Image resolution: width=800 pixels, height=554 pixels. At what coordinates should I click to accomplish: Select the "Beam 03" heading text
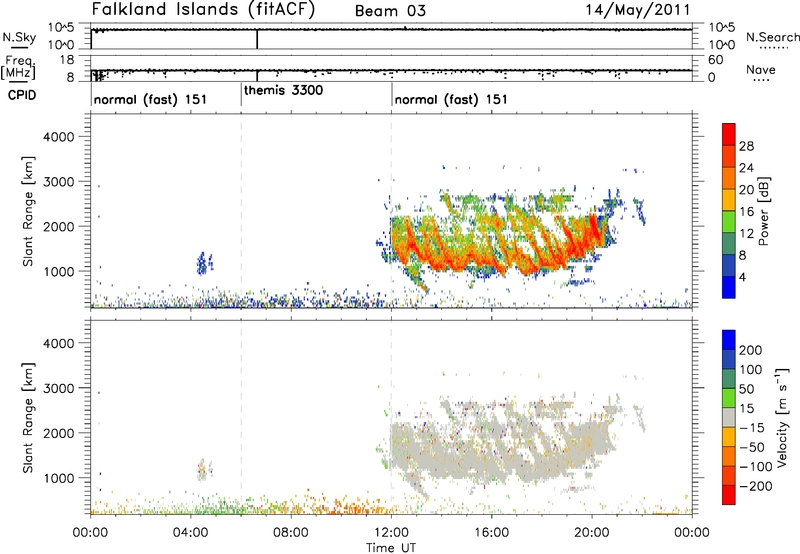(390, 11)
